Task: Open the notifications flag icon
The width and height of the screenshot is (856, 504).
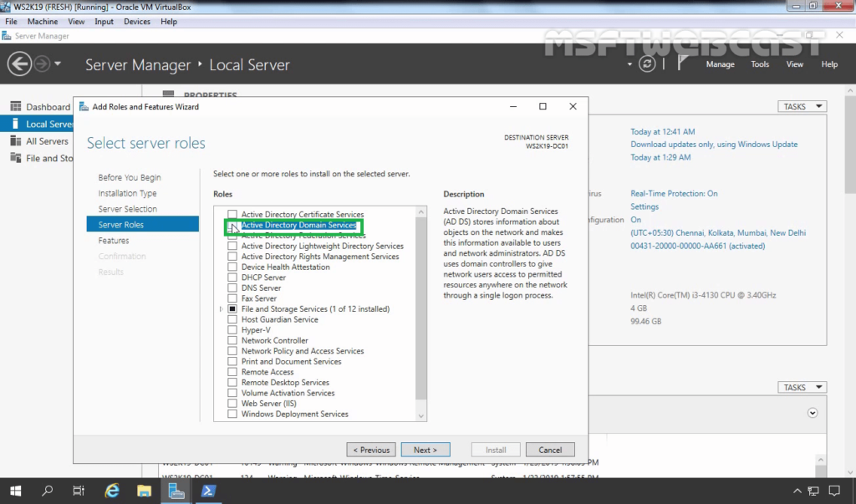Action: tap(682, 64)
